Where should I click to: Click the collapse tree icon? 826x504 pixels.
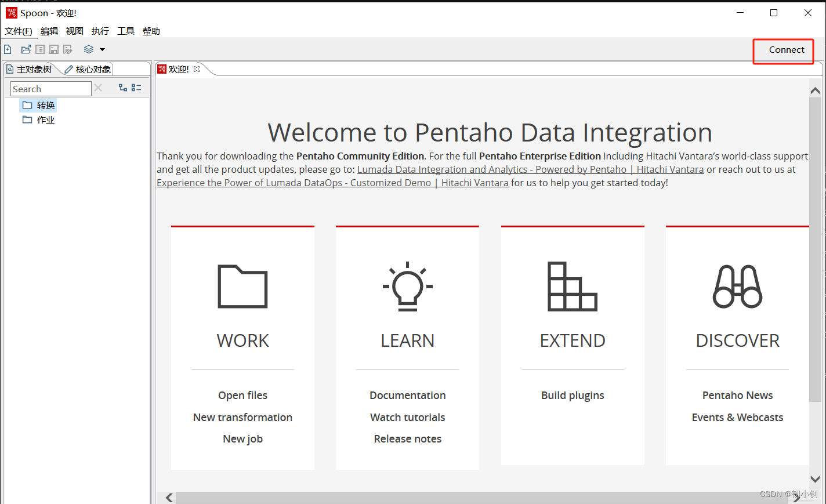(136, 88)
